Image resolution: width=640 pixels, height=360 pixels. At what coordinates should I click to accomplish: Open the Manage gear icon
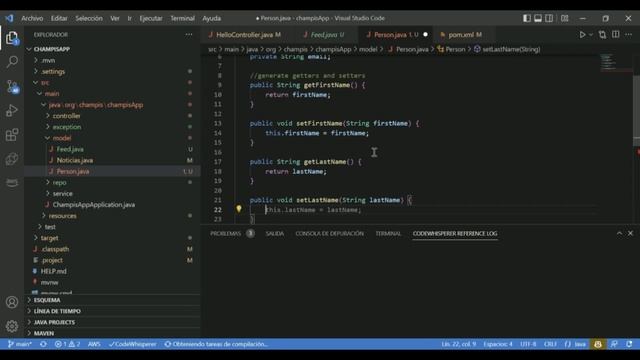pyautogui.click(x=12, y=326)
